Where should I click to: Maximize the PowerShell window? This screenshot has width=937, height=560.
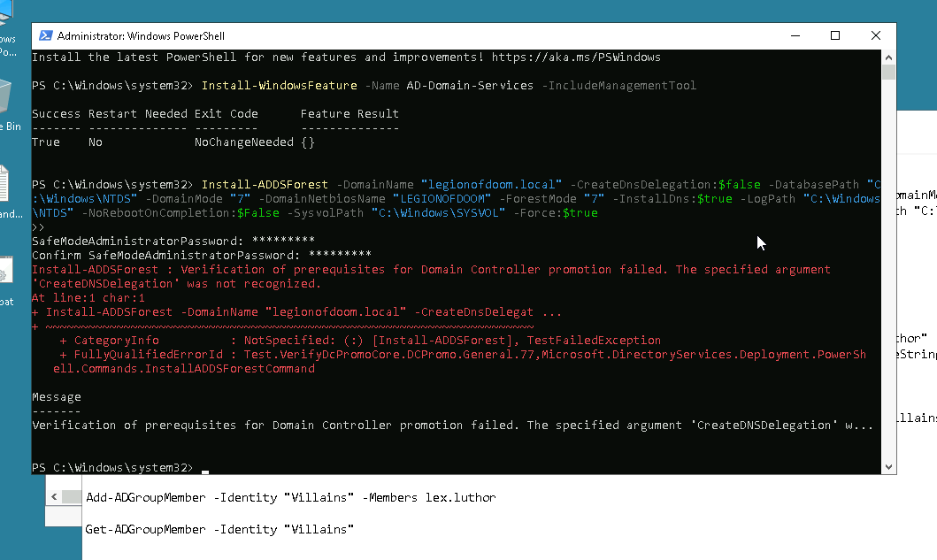pos(835,36)
